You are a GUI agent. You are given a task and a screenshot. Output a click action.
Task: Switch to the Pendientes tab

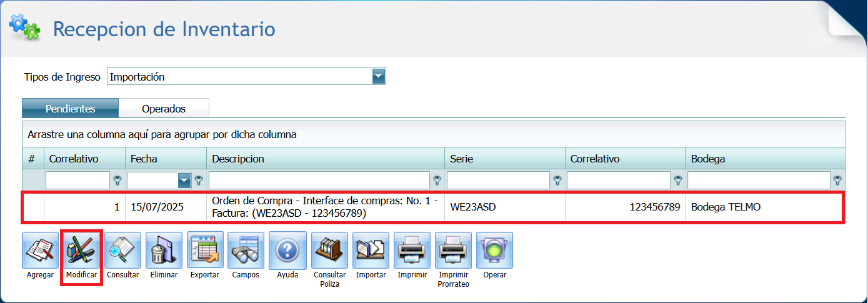pos(70,108)
